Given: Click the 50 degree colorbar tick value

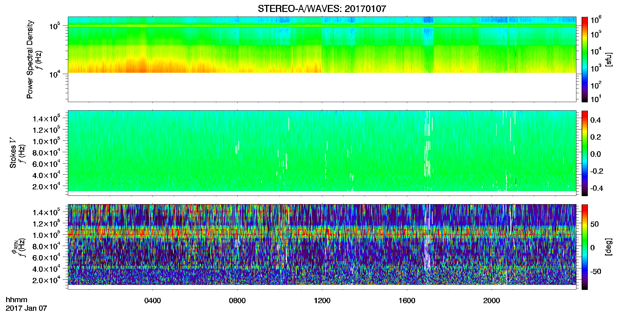Looking at the screenshot, I should (x=595, y=224).
